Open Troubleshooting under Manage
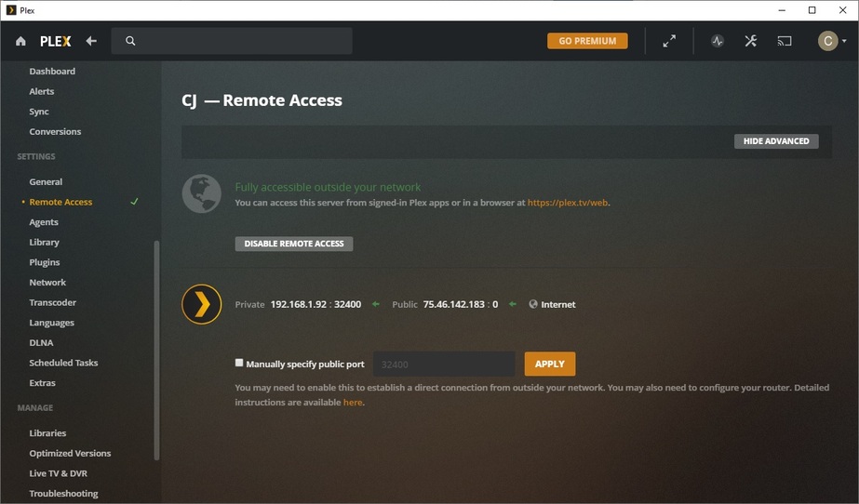 click(63, 494)
